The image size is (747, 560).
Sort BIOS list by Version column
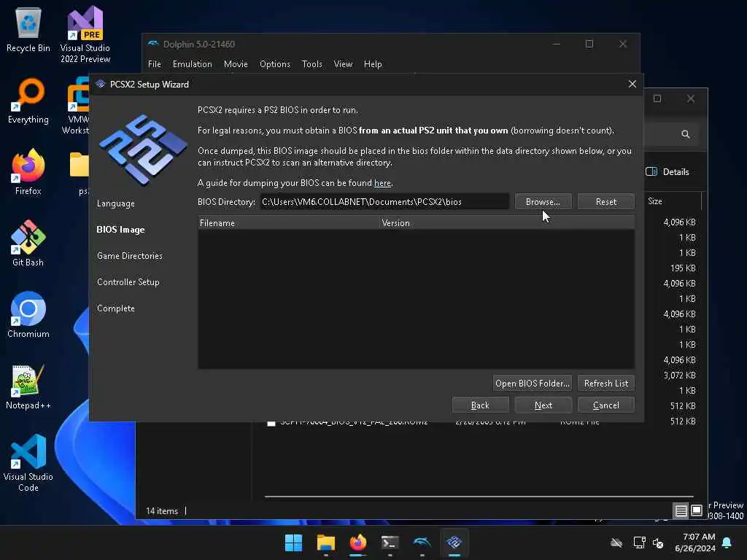508,223
